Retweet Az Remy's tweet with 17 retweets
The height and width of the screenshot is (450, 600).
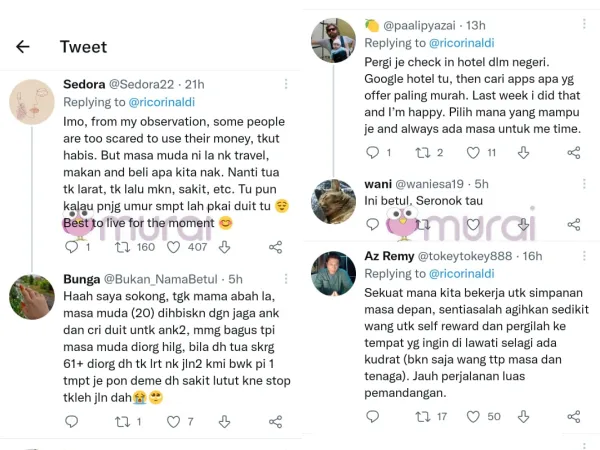[x=421, y=415]
